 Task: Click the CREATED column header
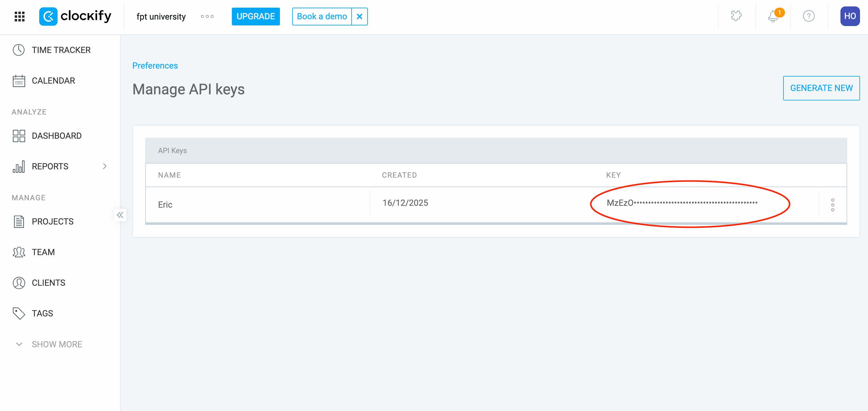tap(399, 175)
